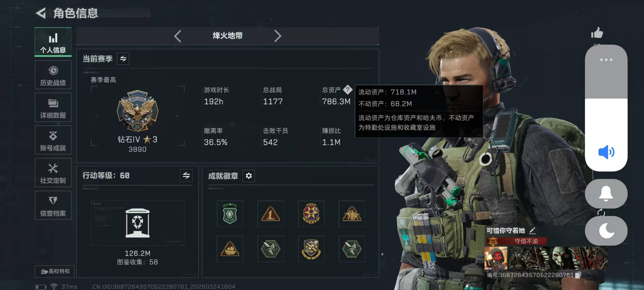Open the 成就徽章 gear settings
The width and height of the screenshot is (644, 290).
[248, 176]
